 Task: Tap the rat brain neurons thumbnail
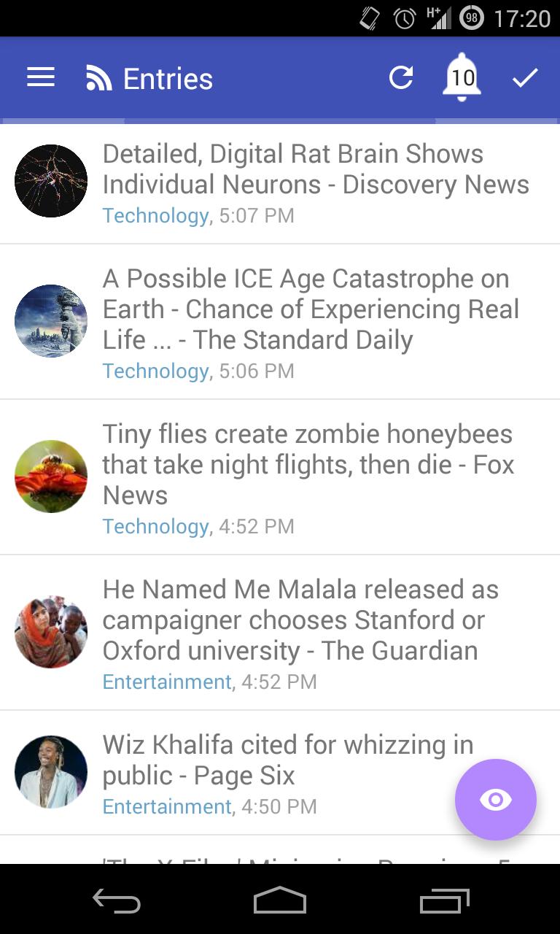[x=51, y=181]
